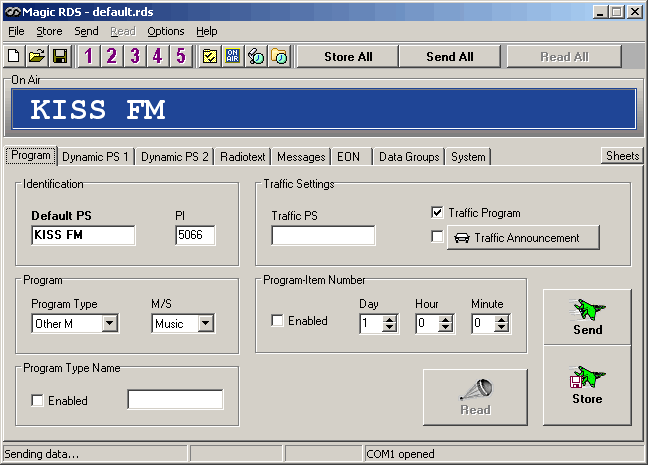The height and width of the screenshot is (465, 648).
Task: Open the Program Type dropdown
Action: coord(110,323)
